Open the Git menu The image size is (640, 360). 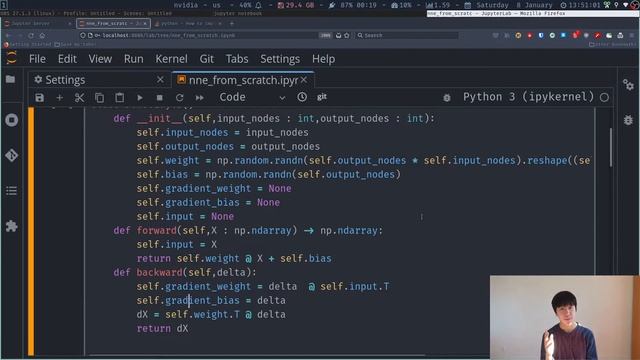point(207,59)
